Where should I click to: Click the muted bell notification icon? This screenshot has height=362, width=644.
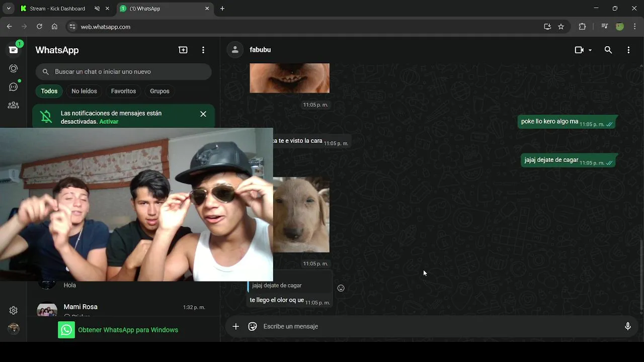click(x=46, y=117)
